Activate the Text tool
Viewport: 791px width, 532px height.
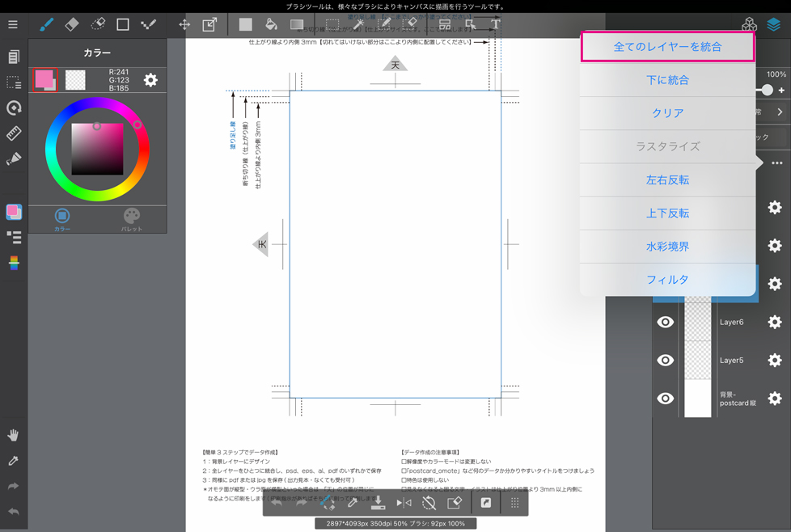click(x=495, y=24)
